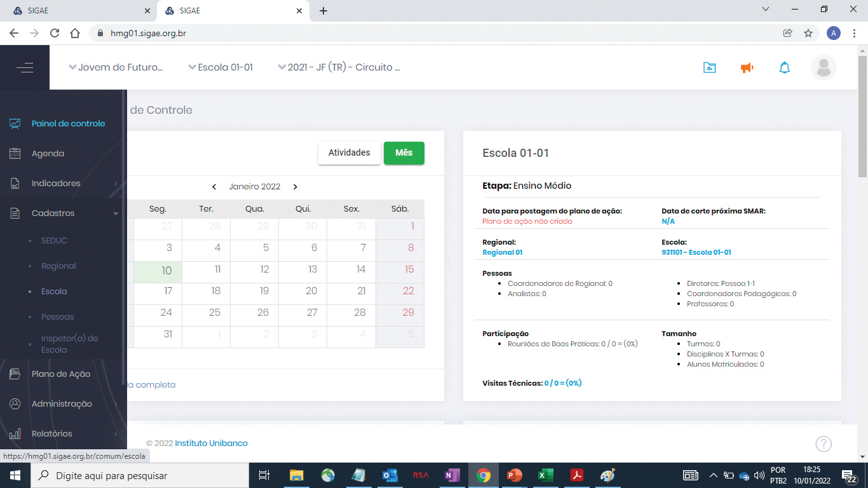Viewport: 868px width, 488px height.
Task: Open the 931101 - Escola 01-01 link
Action: 696,252
